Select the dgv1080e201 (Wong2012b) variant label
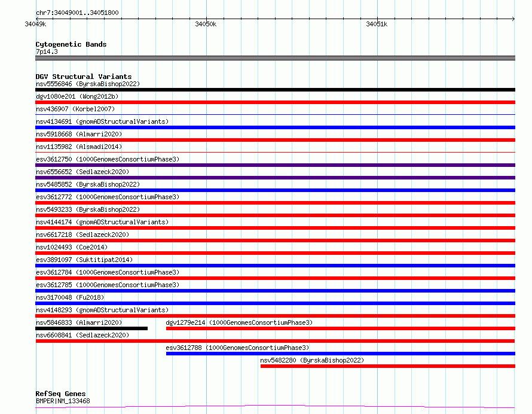The width and height of the screenshot is (532, 414). click(77, 96)
